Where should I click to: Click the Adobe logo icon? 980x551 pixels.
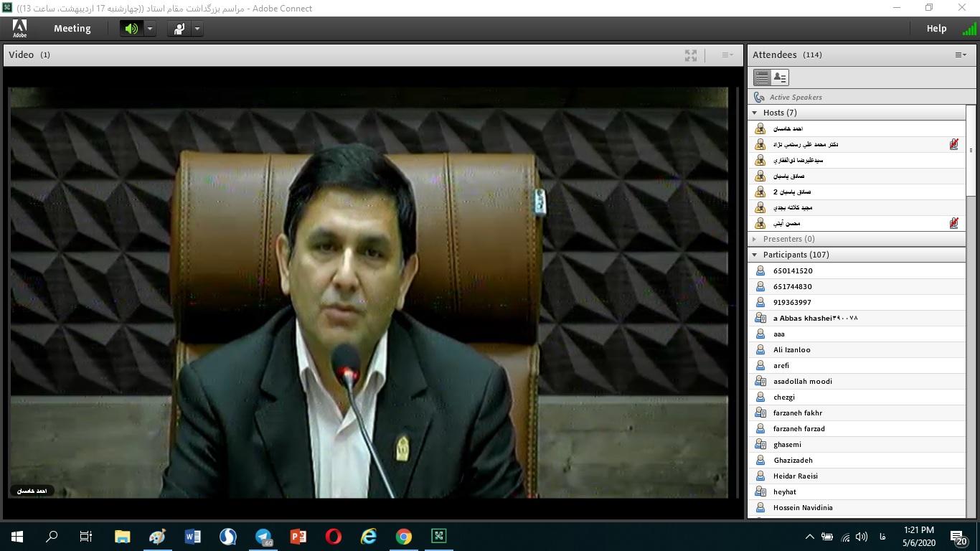click(x=20, y=29)
